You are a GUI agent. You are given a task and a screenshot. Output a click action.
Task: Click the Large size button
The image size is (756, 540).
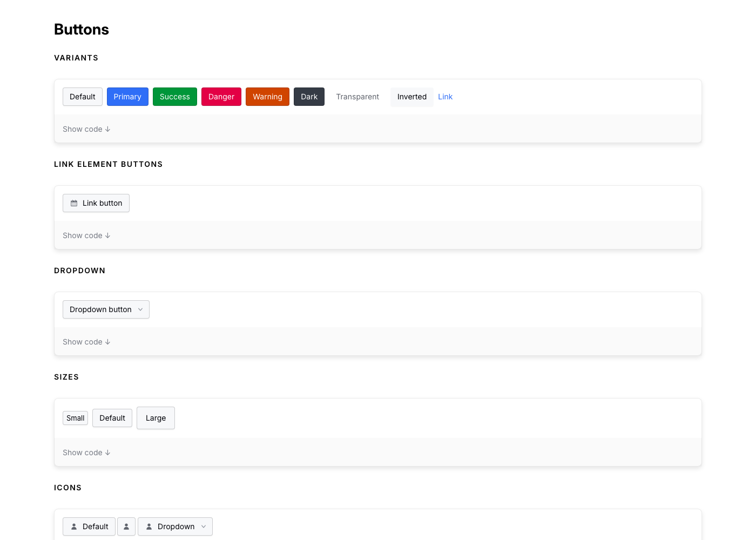coord(156,418)
